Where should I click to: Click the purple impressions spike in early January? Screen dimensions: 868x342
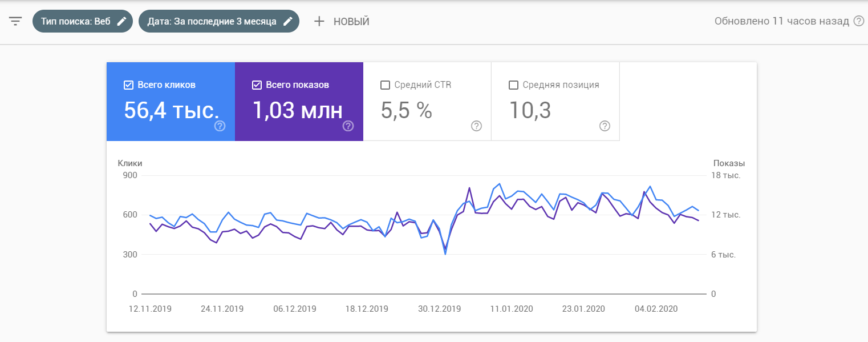pos(469,188)
